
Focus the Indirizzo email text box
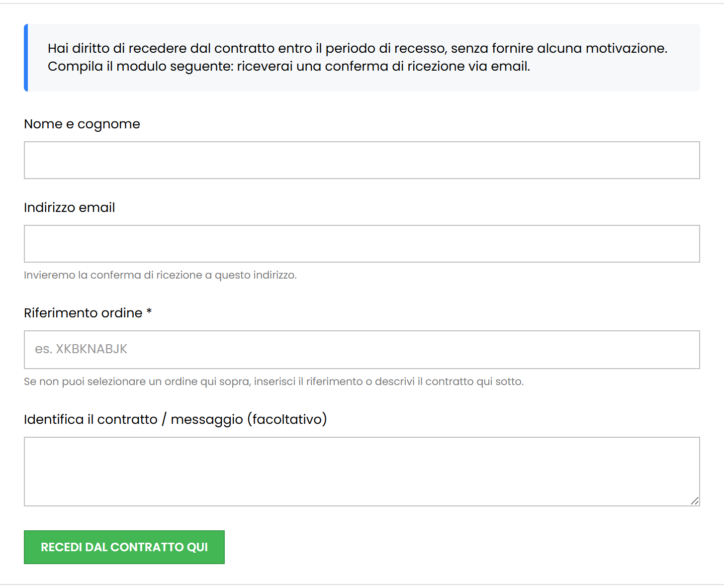(362, 244)
